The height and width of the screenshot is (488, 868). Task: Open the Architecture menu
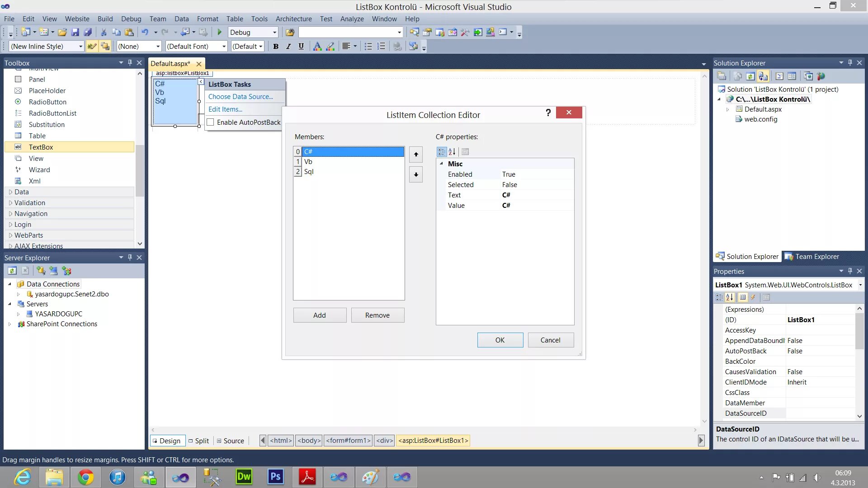[293, 19]
